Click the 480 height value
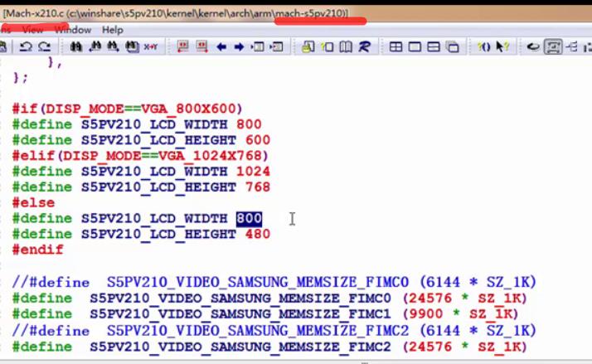The height and width of the screenshot is (364, 592). coord(258,234)
